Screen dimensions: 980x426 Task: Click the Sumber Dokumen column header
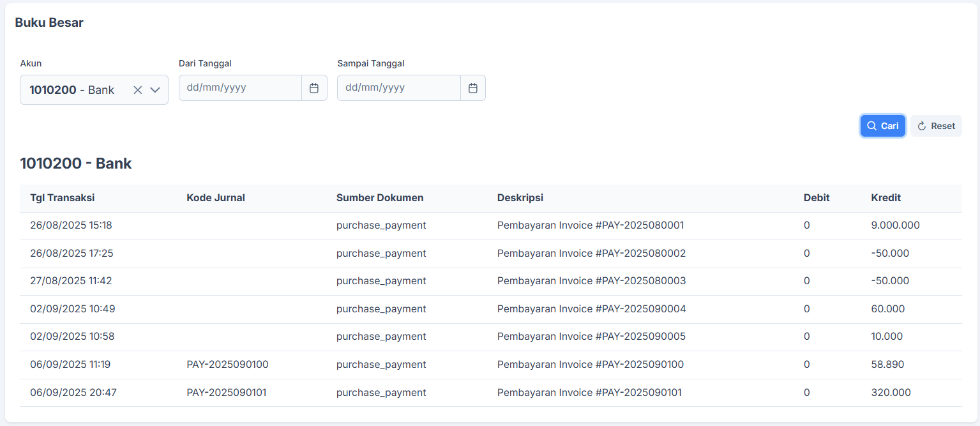click(x=380, y=198)
